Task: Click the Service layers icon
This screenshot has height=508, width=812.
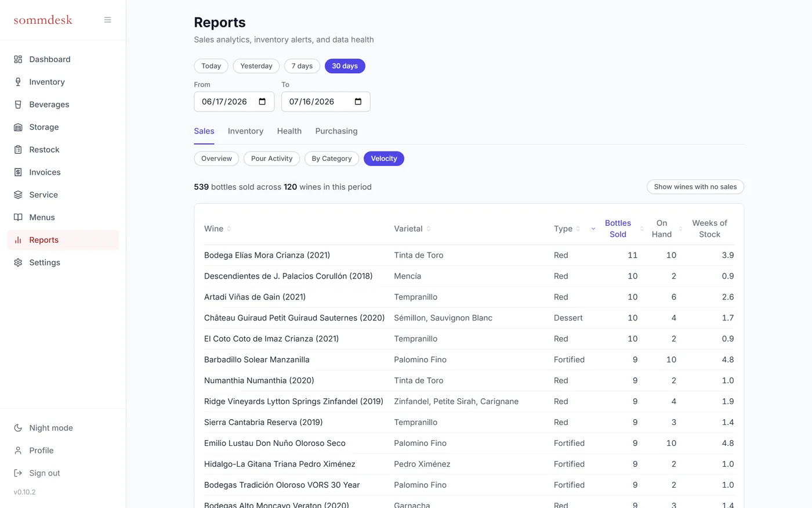Action: [x=18, y=195]
